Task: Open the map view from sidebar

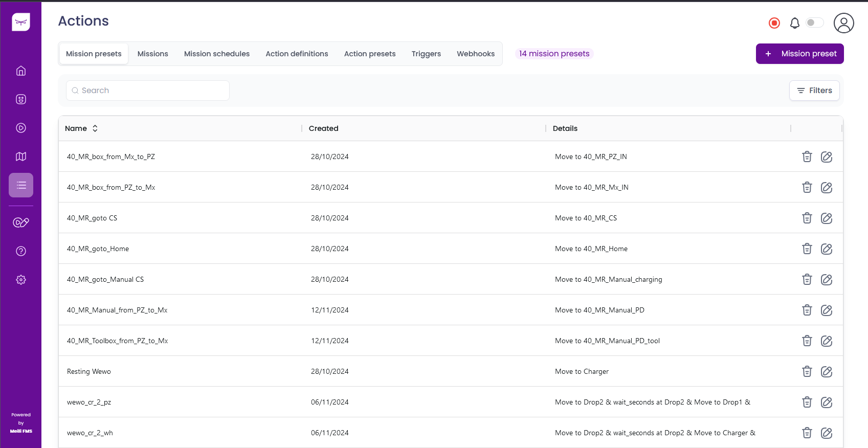Action: (21, 156)
